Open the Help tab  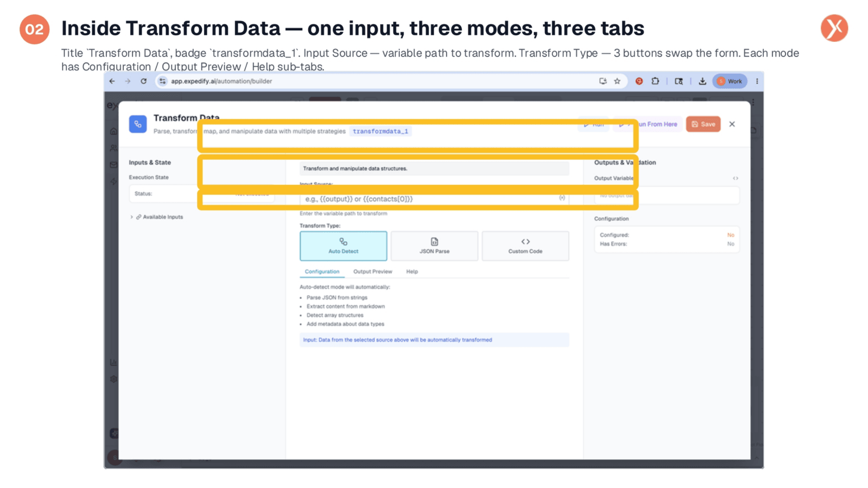[x=412, y=272]
